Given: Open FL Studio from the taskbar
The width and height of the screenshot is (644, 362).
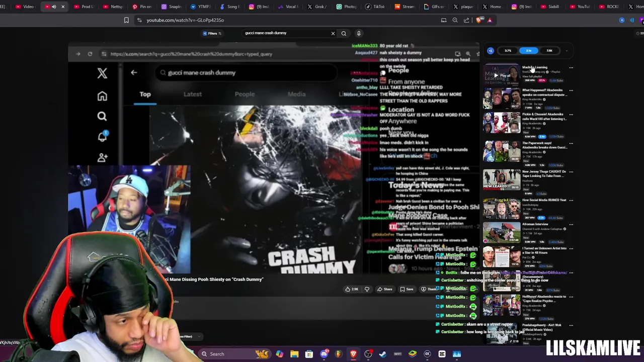Looking at the screenshot, I should click(x=339, y=354).
